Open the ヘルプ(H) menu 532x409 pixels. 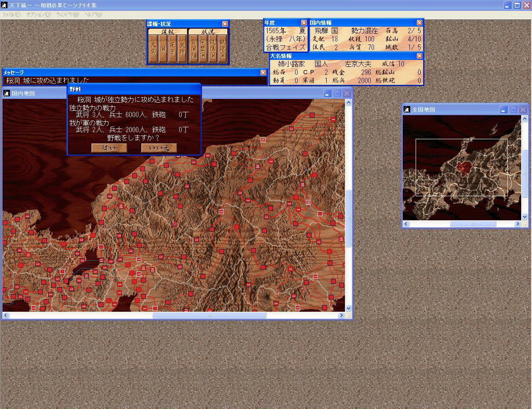pos(93,15)
